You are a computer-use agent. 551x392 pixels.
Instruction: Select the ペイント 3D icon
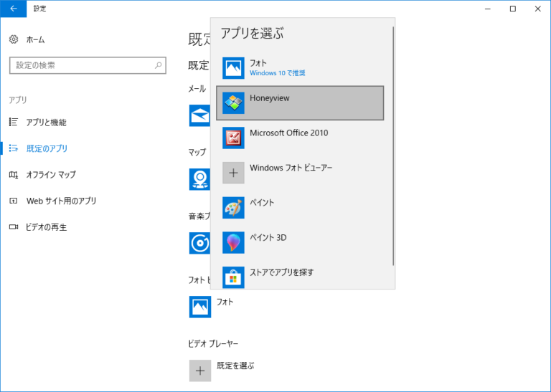(234, 242)
